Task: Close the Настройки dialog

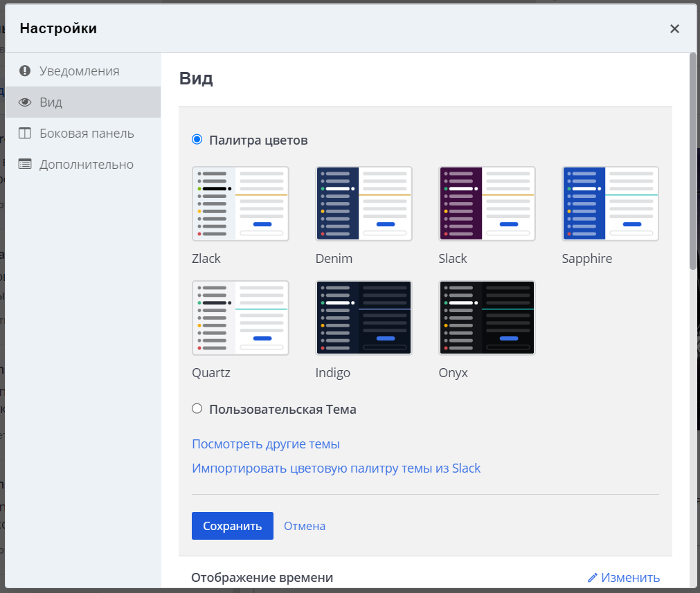Action: pyautogui.click(x=674, y=28)
